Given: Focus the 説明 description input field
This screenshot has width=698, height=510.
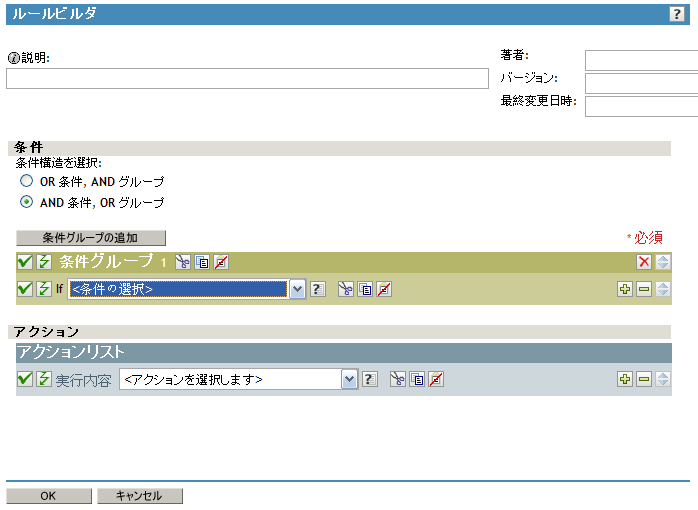Looking at the screenshot, I should [248, 78].
